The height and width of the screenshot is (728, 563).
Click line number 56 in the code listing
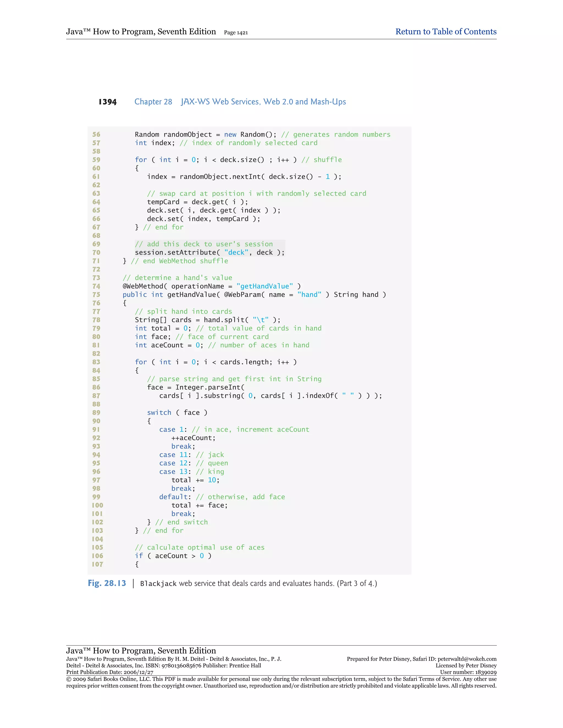[x=96, y=134]
